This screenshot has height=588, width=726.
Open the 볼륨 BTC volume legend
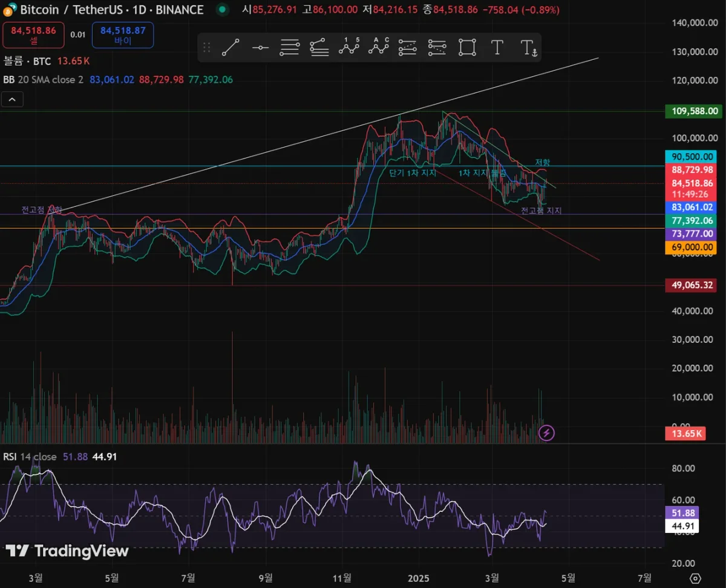(27, 61)
